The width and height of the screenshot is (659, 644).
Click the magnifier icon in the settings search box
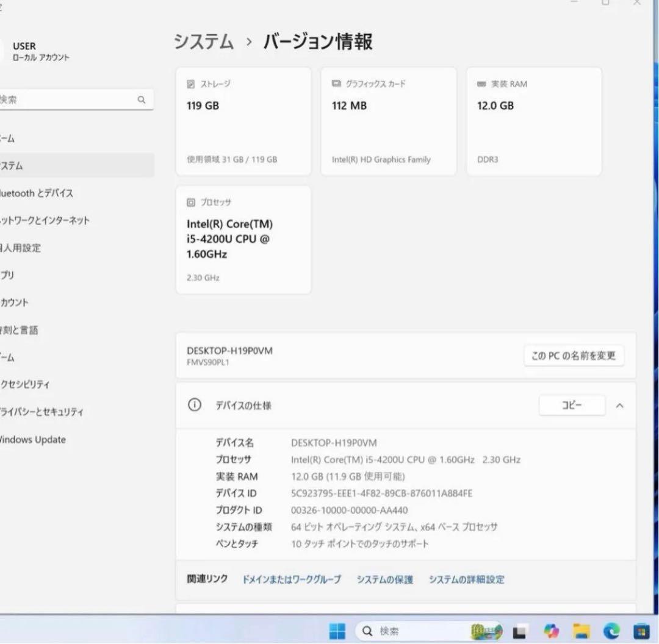click(x=141, y=99)
